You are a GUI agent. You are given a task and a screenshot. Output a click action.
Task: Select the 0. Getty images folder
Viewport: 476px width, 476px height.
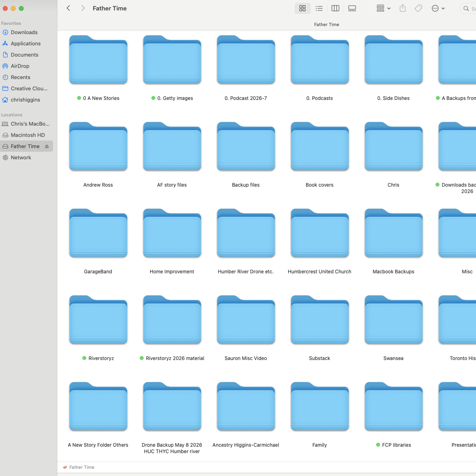(172, 59)
